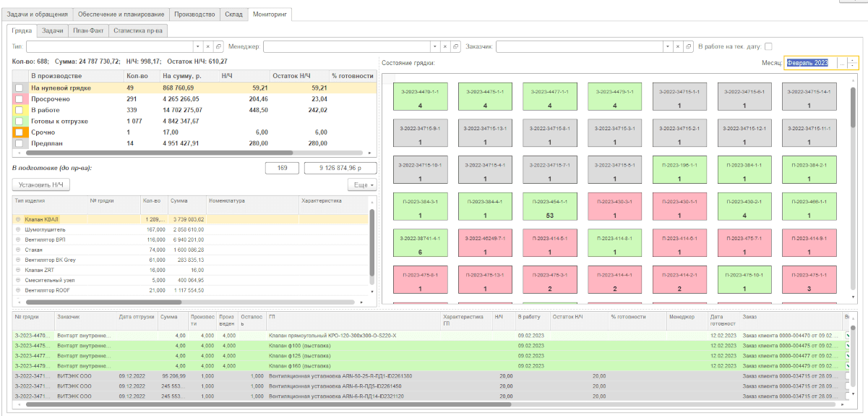Clear the Тип filter field

[208, 46]
